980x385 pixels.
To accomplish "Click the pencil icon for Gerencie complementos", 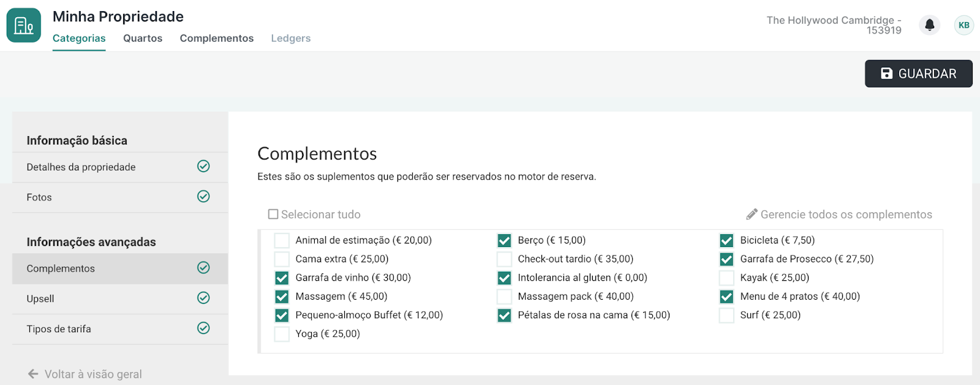I will pos(752,215).
